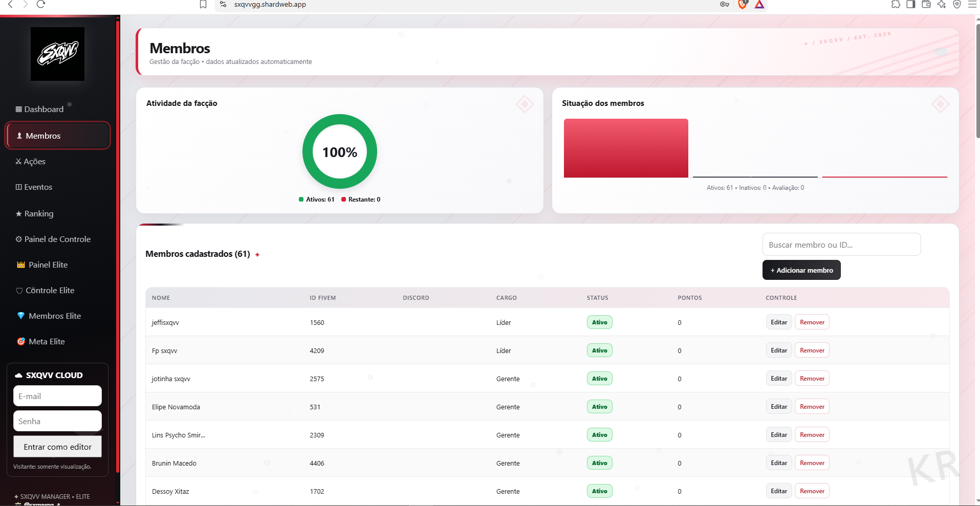980x506 pixels.
Task: Remove member Brunin Macedo
Action: [x=812, y=463]
